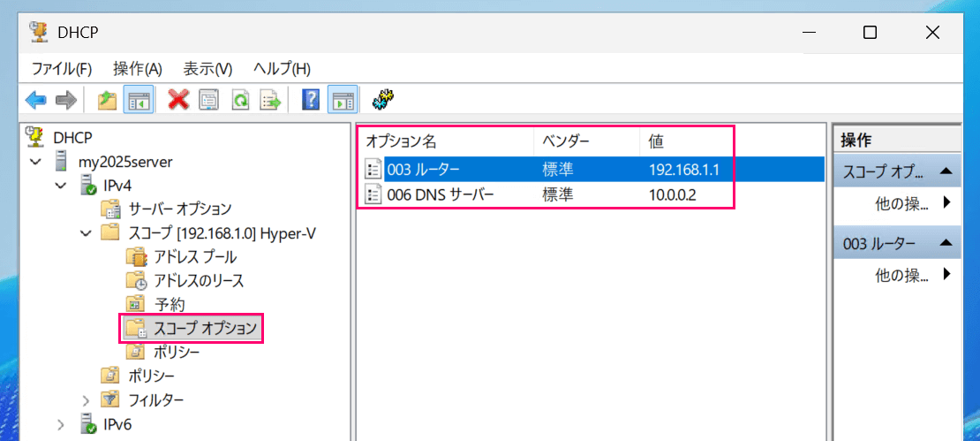Image resolution: width=980 pixels, height=441 pixels.
Task: Collapse the IPv4 tree node
Action: point(61,186)
